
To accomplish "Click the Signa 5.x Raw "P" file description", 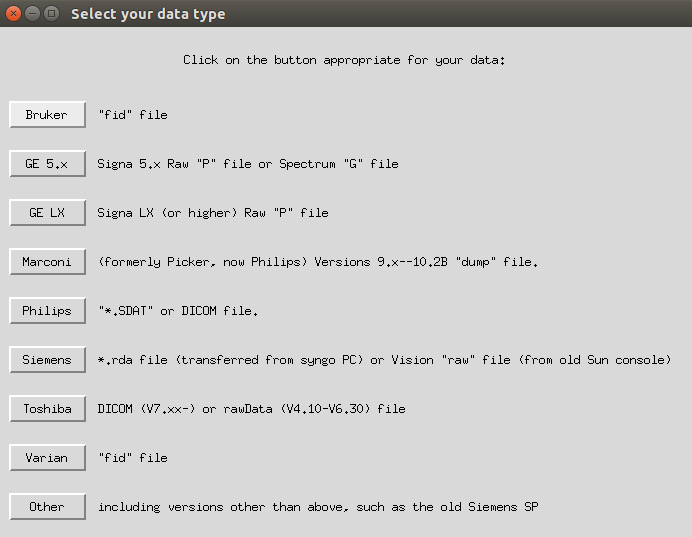I will pos(247,164).
